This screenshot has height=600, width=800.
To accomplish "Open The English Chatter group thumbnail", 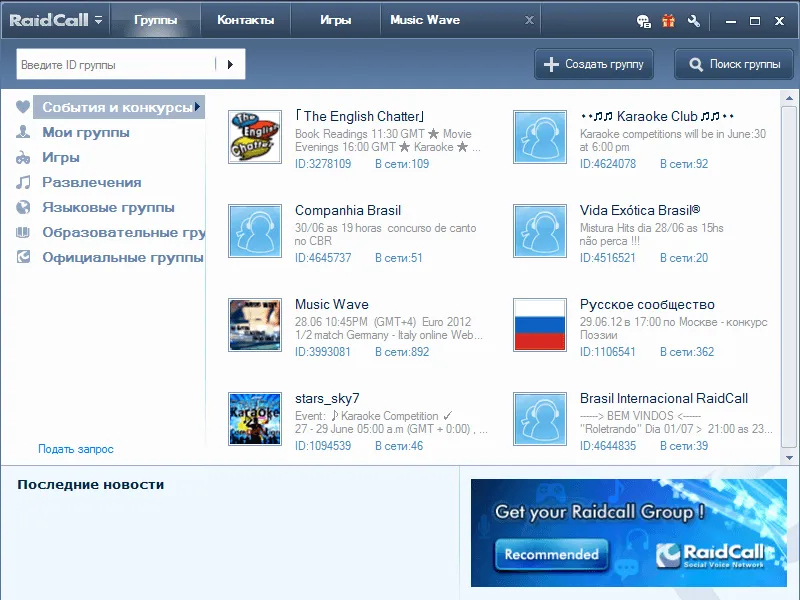I will (255, 137).
